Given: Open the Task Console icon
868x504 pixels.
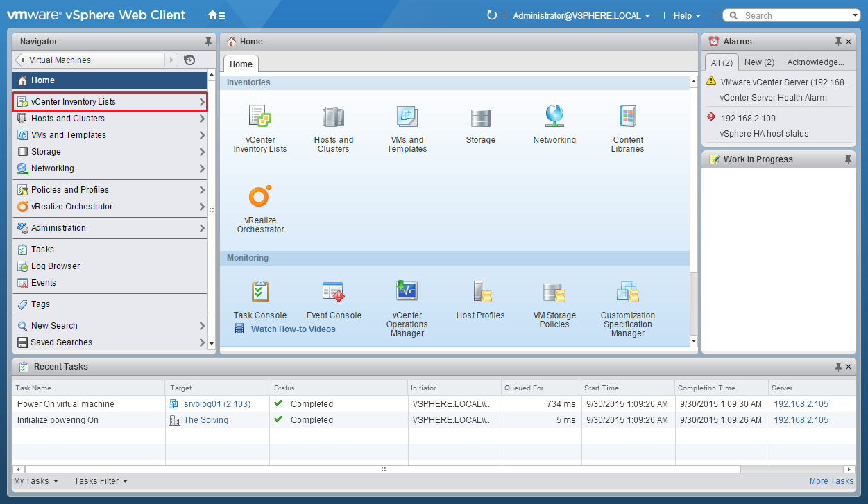Looking at the screenshot, I should coord(260,291).
